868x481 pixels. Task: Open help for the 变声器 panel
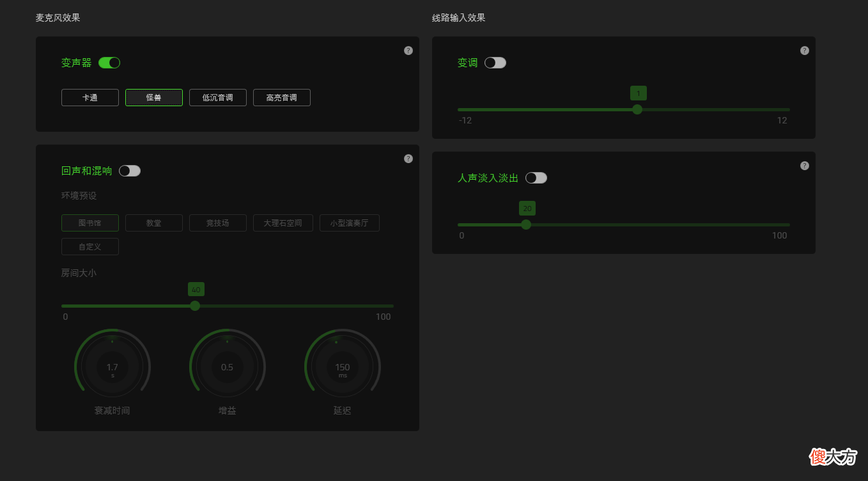[408, 51]
